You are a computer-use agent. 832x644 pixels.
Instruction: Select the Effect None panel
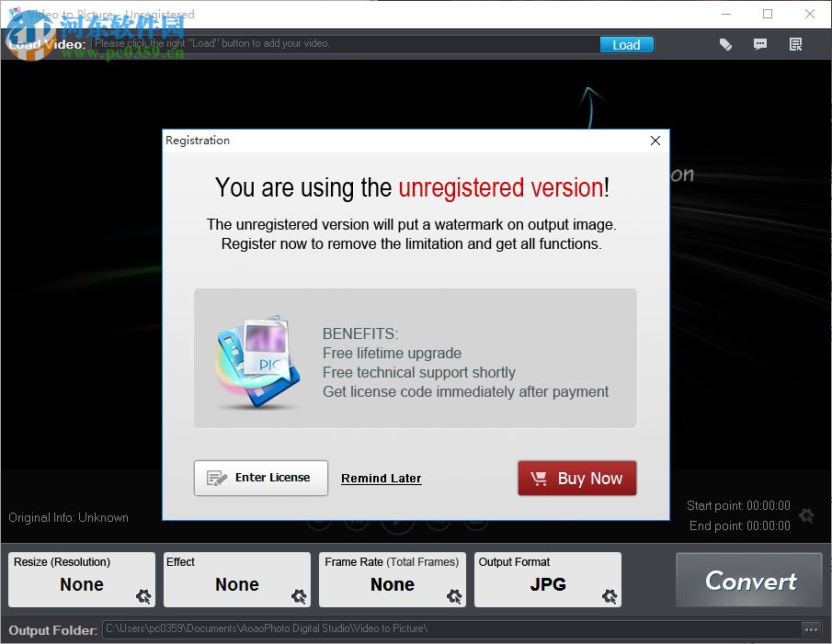click(237, 580)
